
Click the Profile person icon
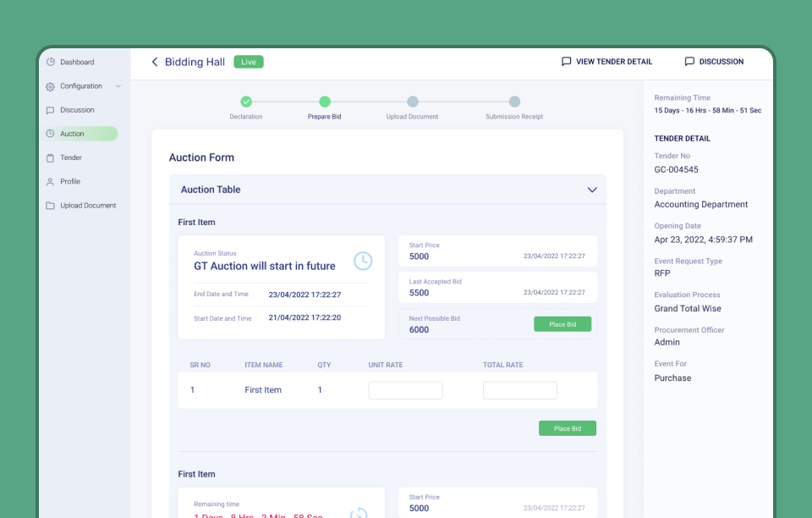pyautogui.click(x=50, y=182)
